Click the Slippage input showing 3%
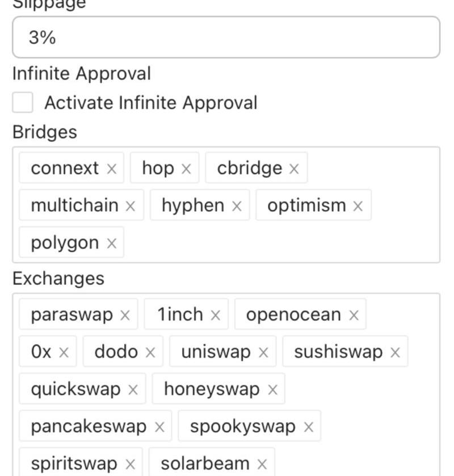This screenshot has width=454, height=476. point(226,37)
